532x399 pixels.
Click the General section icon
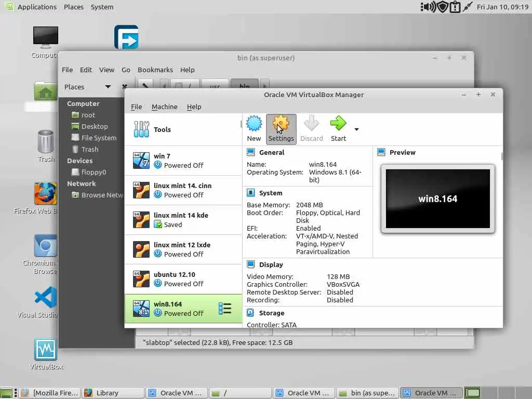(251, 152)
